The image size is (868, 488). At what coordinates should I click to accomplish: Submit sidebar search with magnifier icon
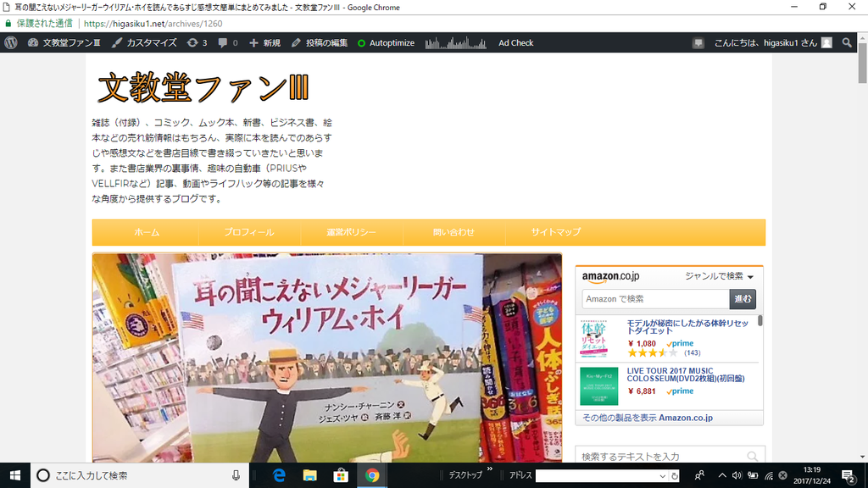click(753, 457)
